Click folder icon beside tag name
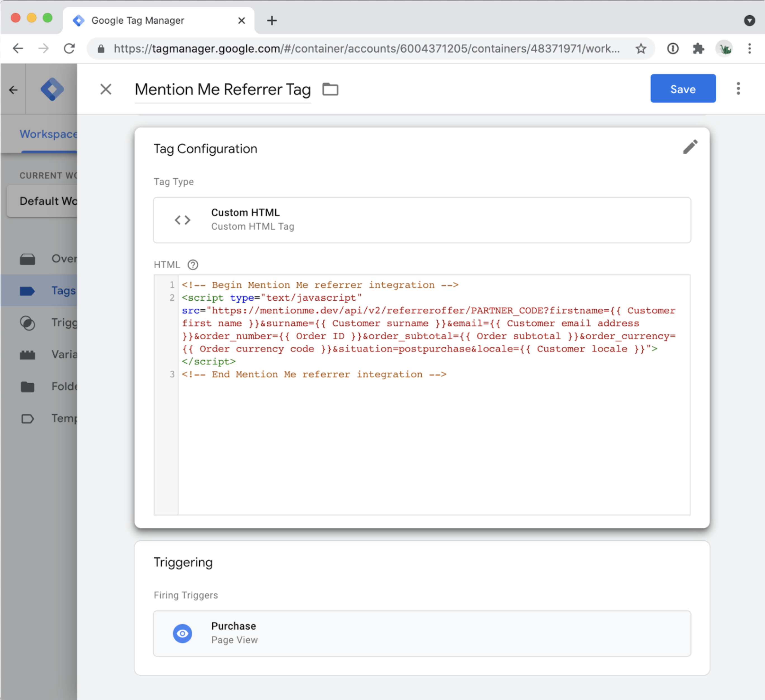The width and height of the screenshot is (765, 700). pos(330,89)
